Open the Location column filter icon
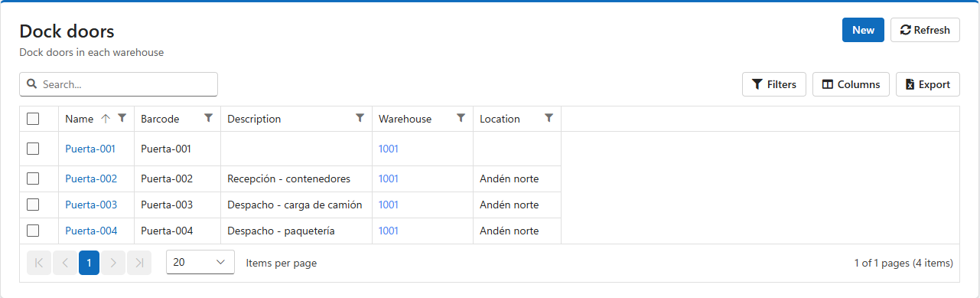 549,118
